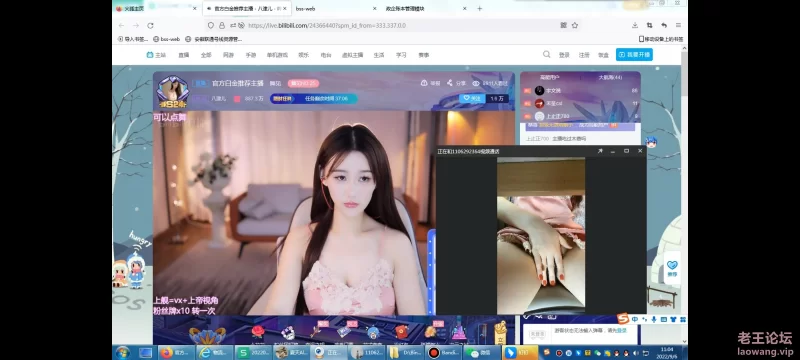Select the 大航海 tab in the side panel

(610, 78)
